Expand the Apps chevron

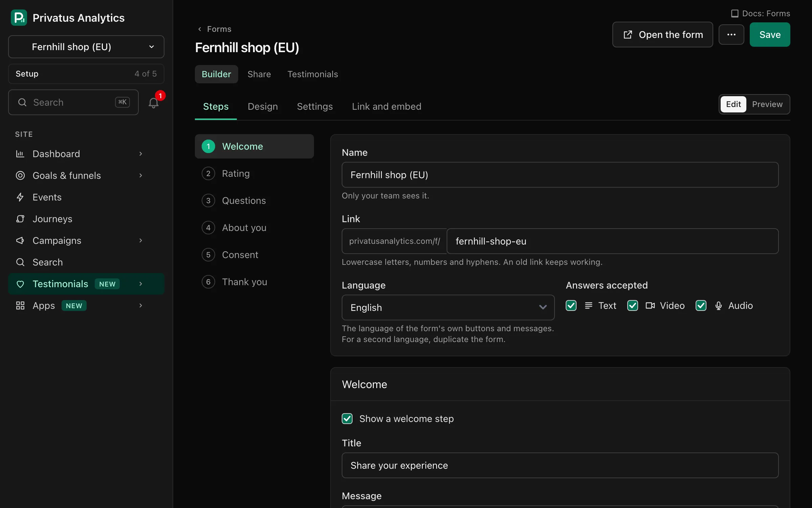point(141,305)
